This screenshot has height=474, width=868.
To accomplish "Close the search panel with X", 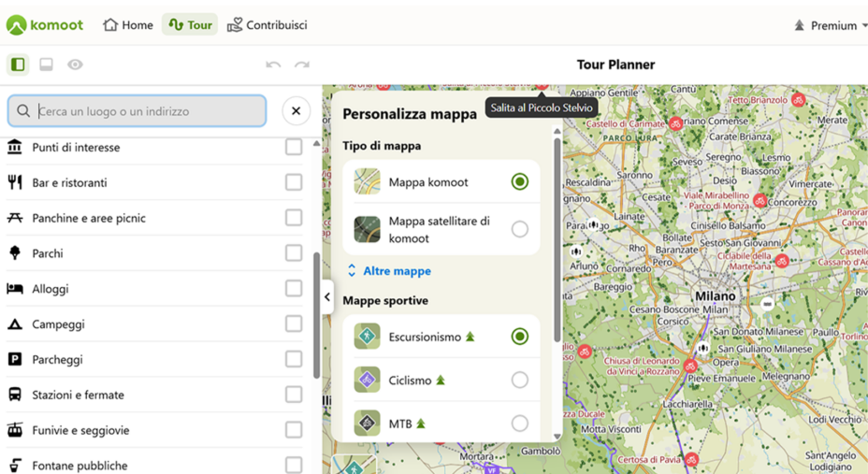I will tap(297, 110).
